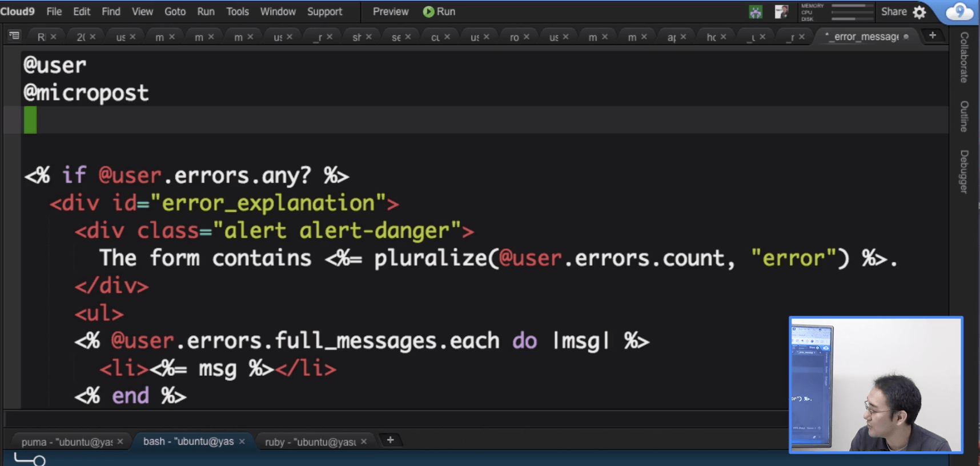Click the green collaborator avatar icon
This screenshot has height=466, width=980.
tap(756, 11)
